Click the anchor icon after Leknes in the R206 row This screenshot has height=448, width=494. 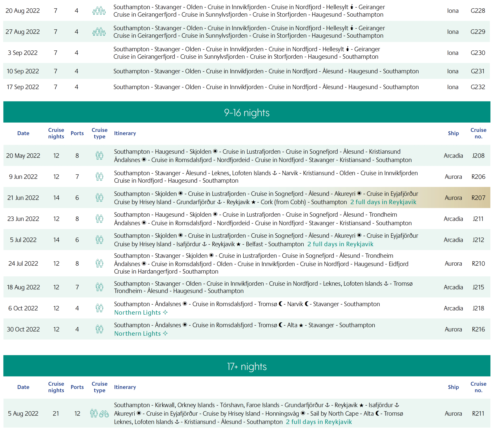click(x=275, y=173)
